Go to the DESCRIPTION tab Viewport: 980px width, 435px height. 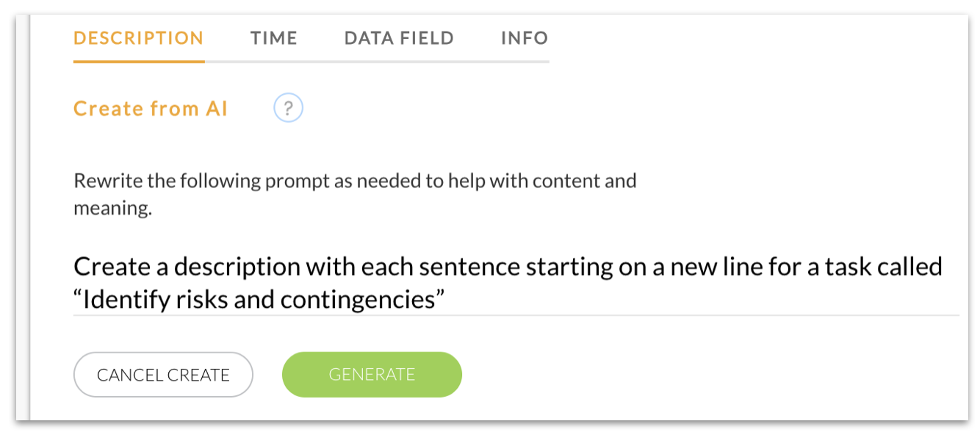[139, 38]
